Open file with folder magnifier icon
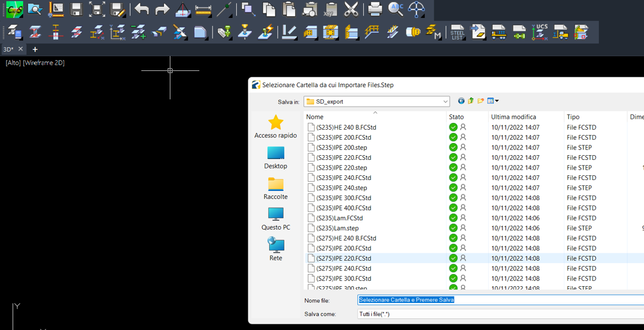 pyautogui.click(x=35, y=9)
